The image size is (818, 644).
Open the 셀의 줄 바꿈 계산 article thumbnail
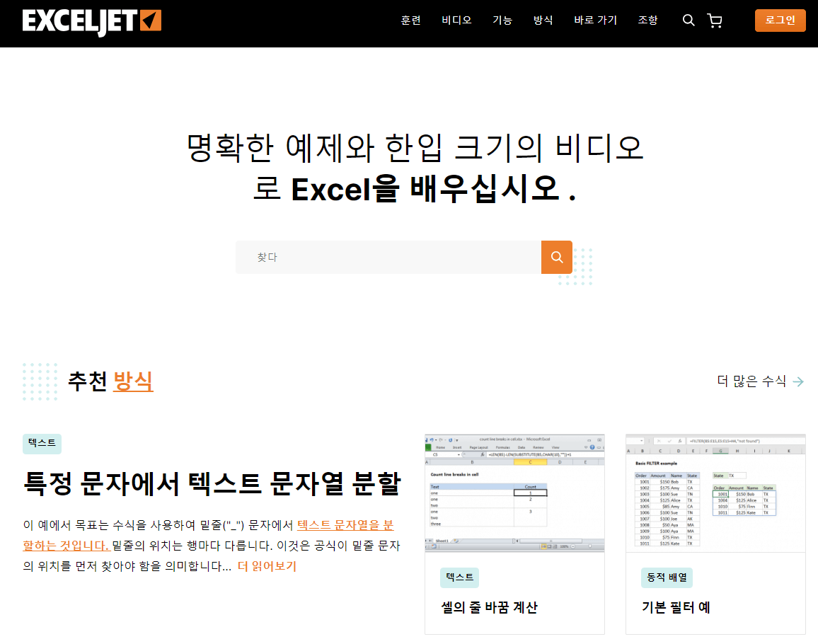pyautogui.click(x=514, y=493)
